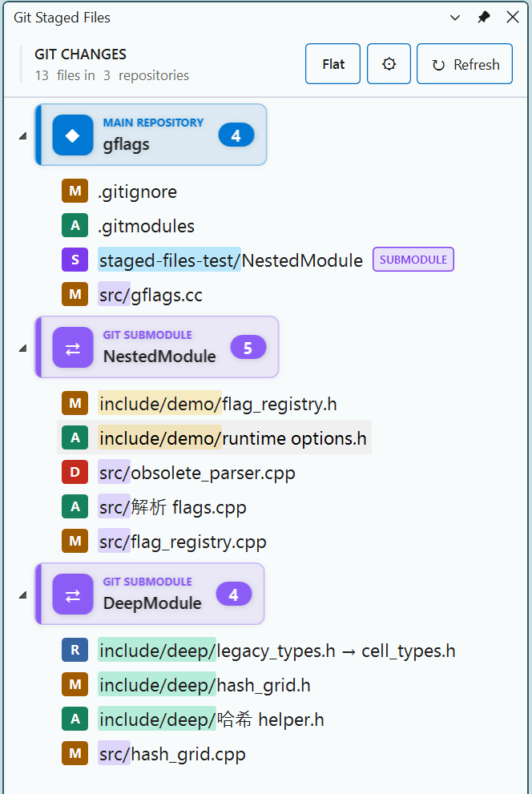This screenshot has width=532, height=794.
Task: Open the panel window options dropdown arrow
Action: tap(455, 18)
